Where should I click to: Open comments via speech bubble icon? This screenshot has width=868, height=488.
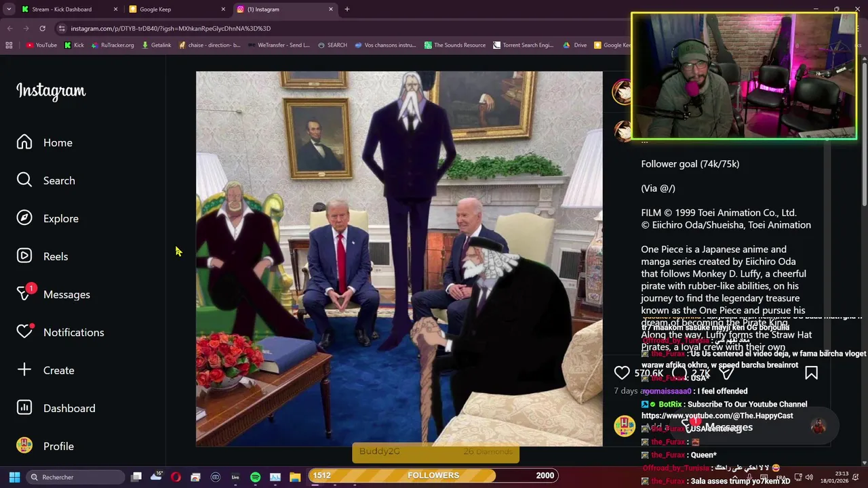point(679,373)
